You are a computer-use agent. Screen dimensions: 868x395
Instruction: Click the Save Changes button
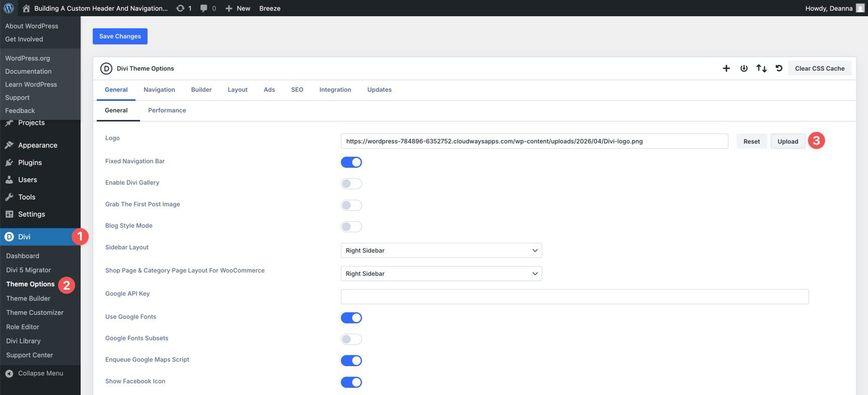pos(120,36)
